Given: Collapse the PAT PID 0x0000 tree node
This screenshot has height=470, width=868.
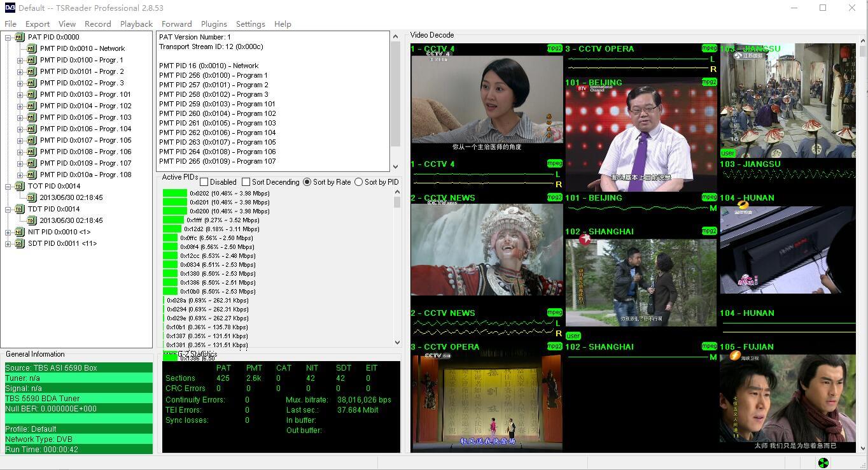Looking at the screenshot, I should [x=8, y=38].
